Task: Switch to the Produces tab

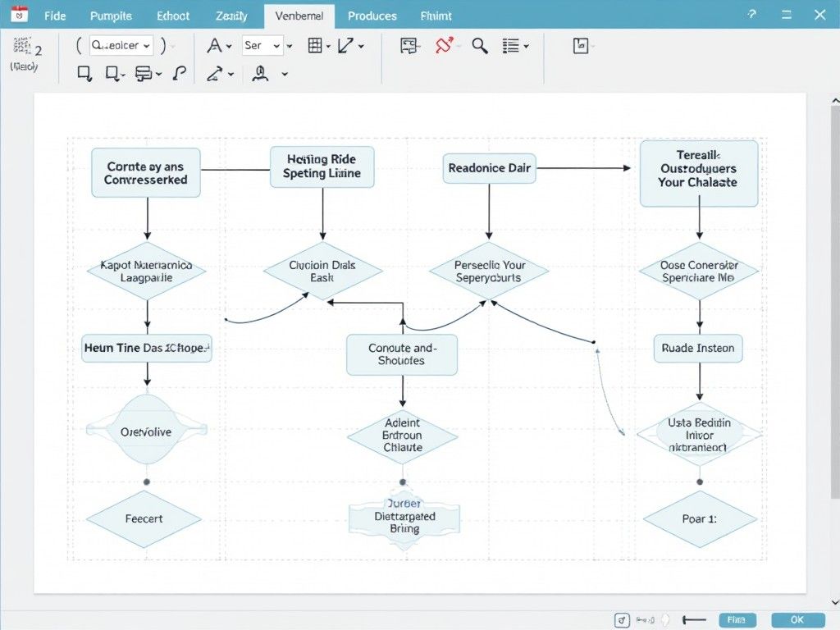Action: click(x=372, y=16)
